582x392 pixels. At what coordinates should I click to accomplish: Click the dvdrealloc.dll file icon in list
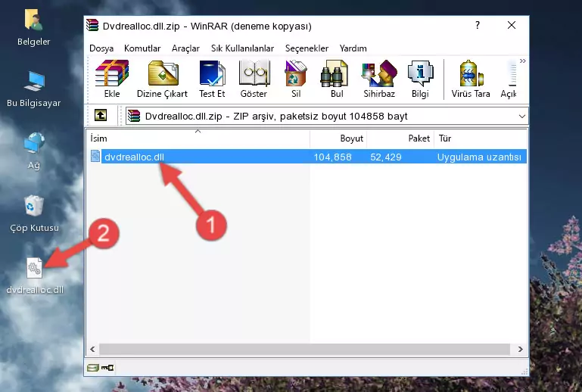click(x=95, y=157)
